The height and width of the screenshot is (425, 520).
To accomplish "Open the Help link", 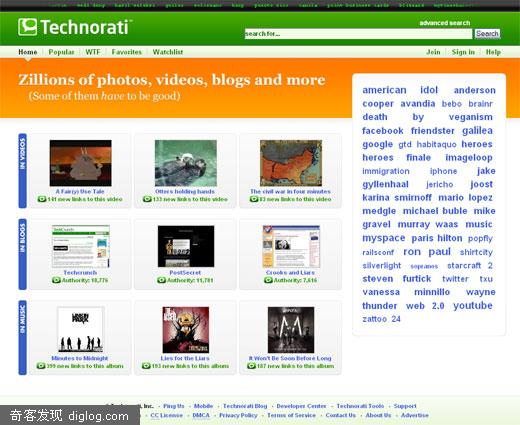I will tap(493, 52).
